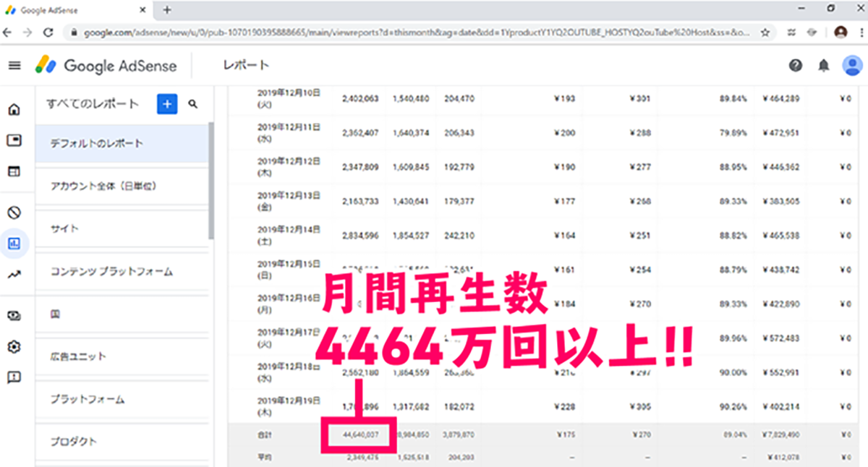Screen dimensions: 868x467
Task: Click the browser address bar
Action: coord(412,33)
